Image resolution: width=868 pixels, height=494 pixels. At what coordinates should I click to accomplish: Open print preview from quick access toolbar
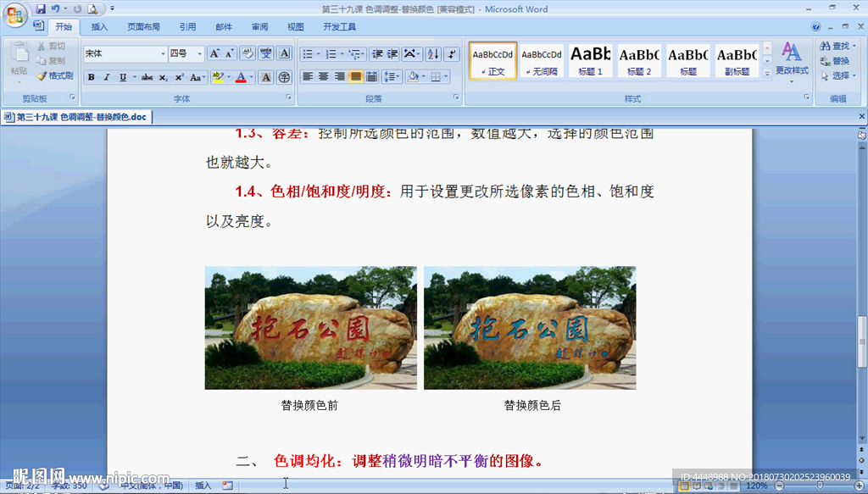point(92,8)
